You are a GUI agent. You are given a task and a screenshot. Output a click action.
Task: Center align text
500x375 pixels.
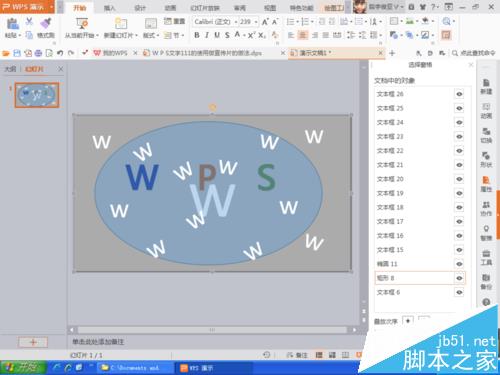click(302, 35)
